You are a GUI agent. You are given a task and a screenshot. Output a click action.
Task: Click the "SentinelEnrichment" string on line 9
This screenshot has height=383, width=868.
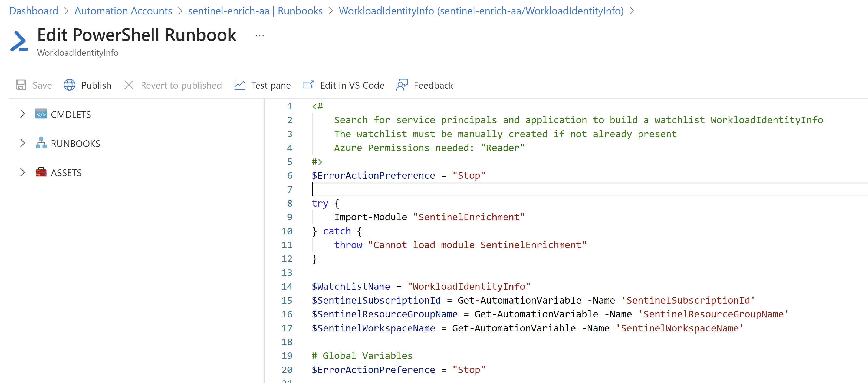point(469,217)
